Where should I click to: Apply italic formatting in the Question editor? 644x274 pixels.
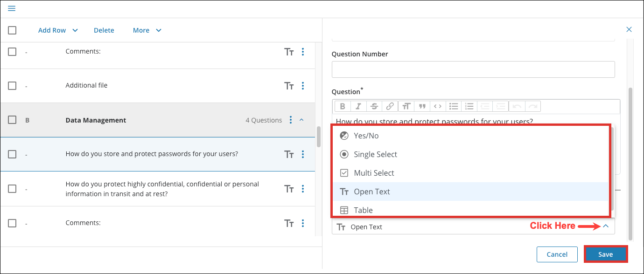(358, 106)
